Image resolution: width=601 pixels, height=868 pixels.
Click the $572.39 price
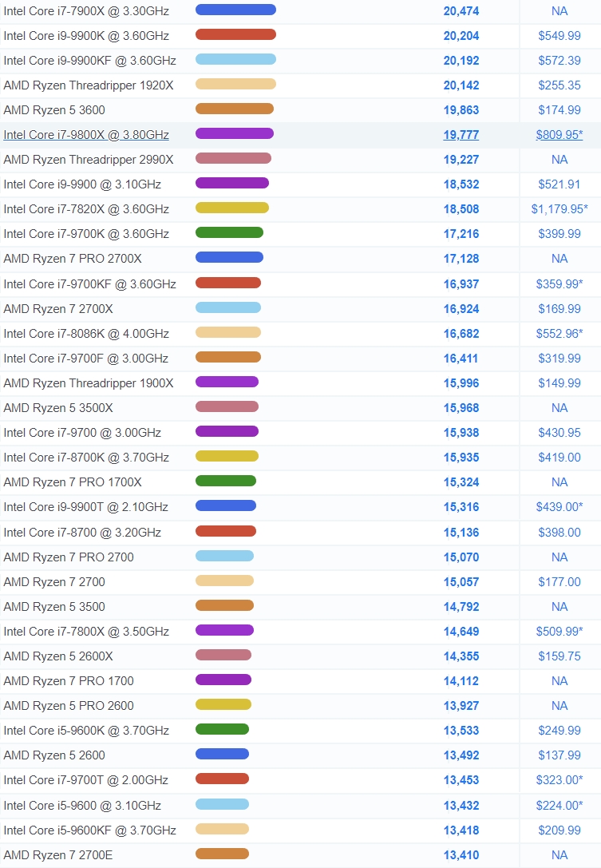coord(559,61)
